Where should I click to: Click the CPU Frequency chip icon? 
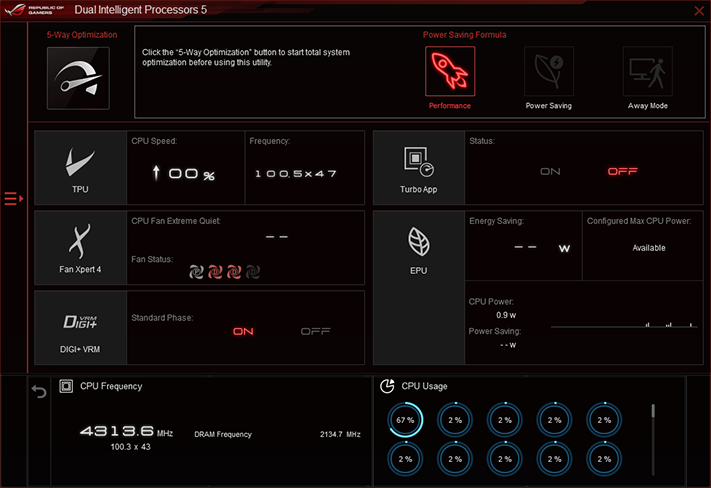pyautogui.click(x=66, y=386)
